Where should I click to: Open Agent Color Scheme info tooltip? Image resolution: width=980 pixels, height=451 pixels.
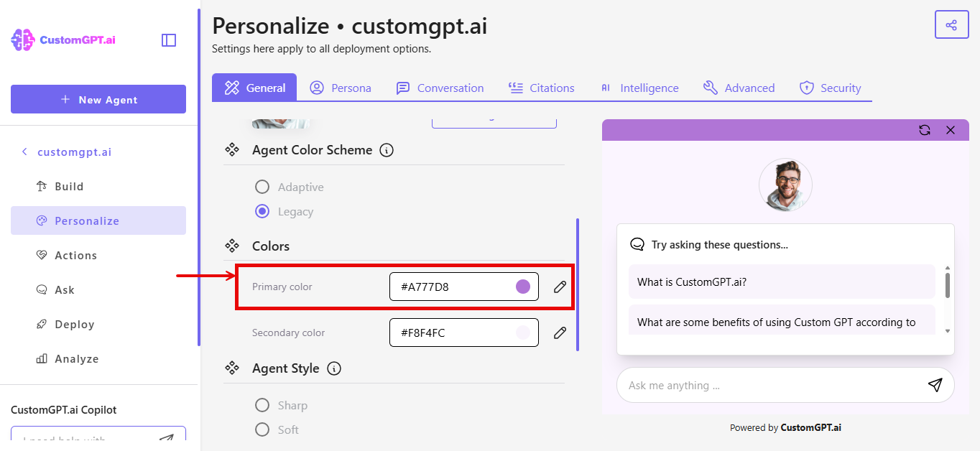coord(387,150)
